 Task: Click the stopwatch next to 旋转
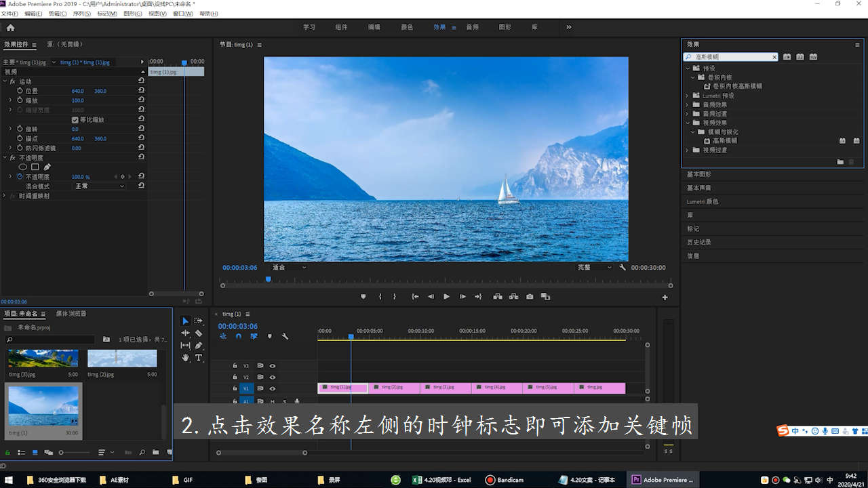coord(20,129)
